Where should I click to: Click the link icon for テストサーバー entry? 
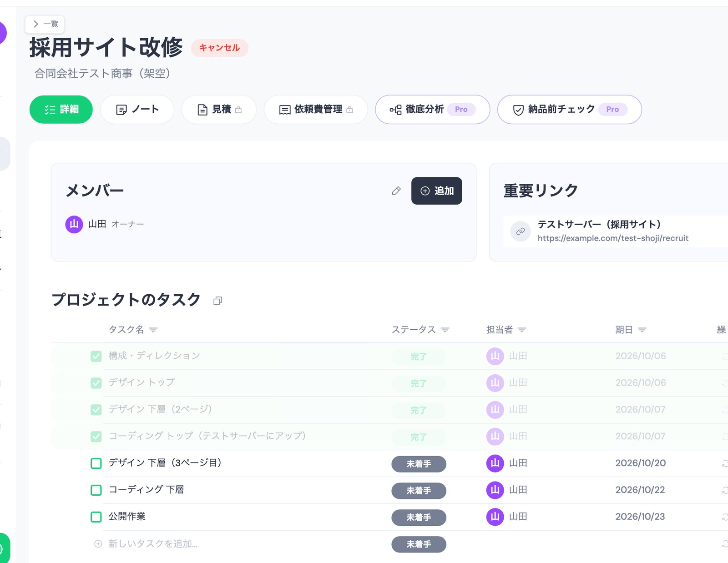pyautogui.click(x=520, y=231)
